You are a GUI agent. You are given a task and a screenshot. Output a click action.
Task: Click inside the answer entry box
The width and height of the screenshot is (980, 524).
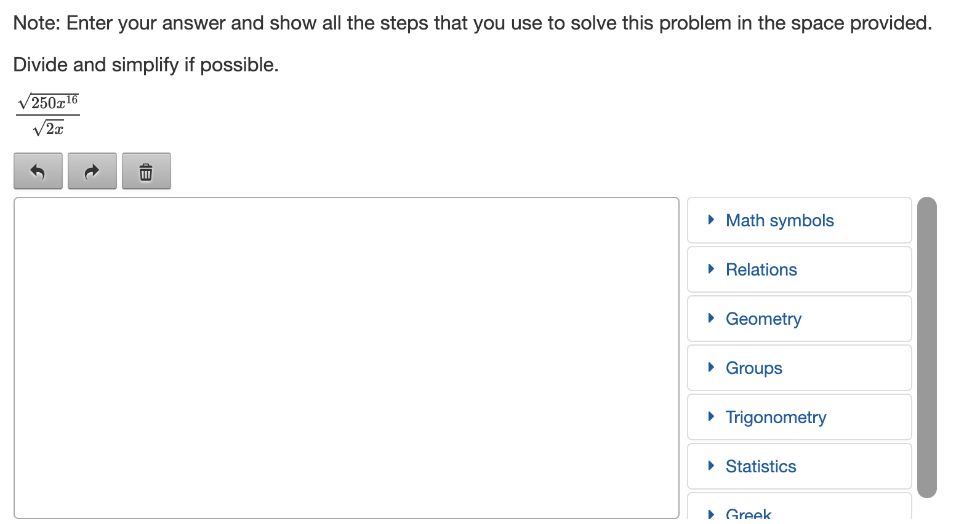pos(347,358)
